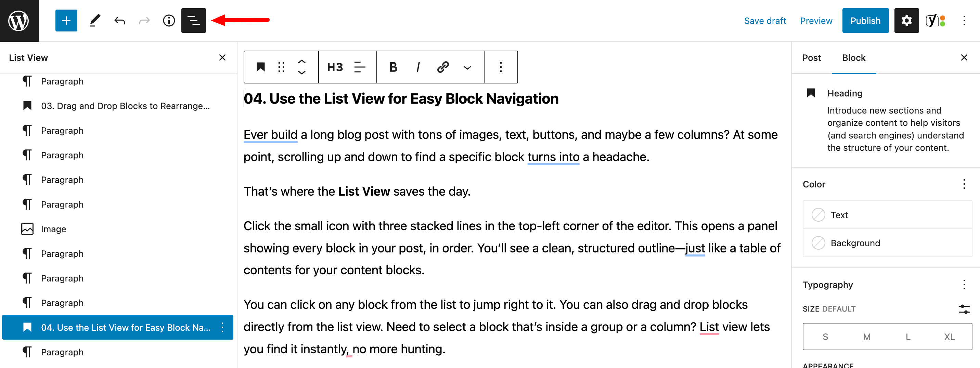Click paragraph starting 'Ever build a long blog post'
Screen dimensions: 980x368
[x=511, y=146]
